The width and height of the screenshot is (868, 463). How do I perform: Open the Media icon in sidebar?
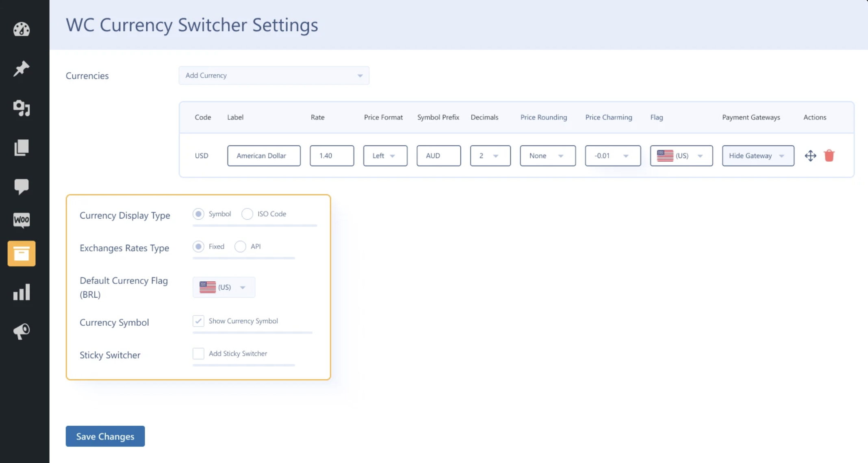(22, 108)
